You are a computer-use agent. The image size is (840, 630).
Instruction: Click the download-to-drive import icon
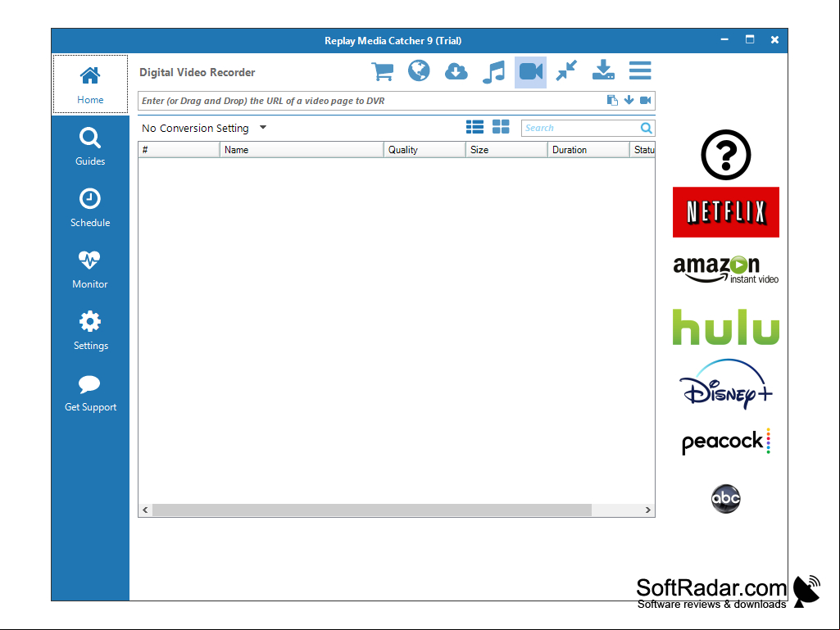(603, 70)
